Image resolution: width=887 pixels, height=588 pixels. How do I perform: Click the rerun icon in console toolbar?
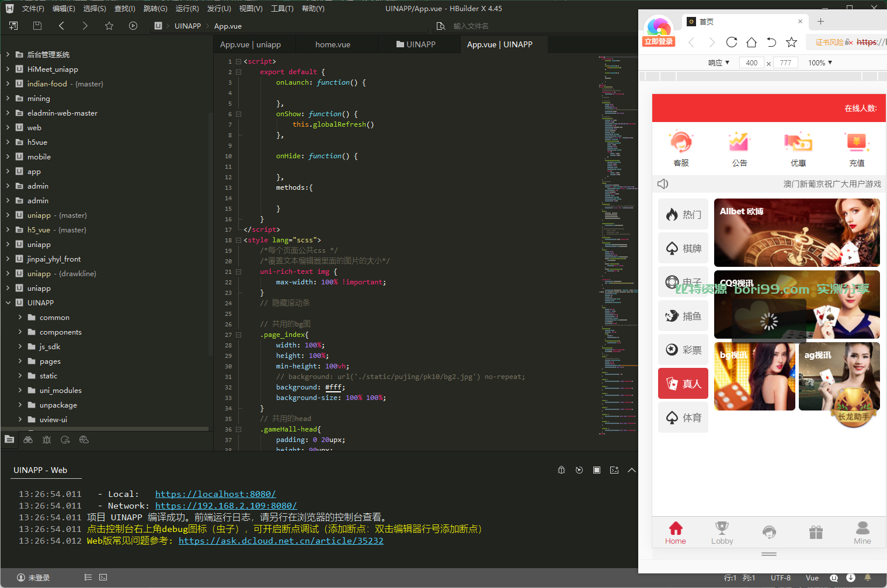(579, 470)
